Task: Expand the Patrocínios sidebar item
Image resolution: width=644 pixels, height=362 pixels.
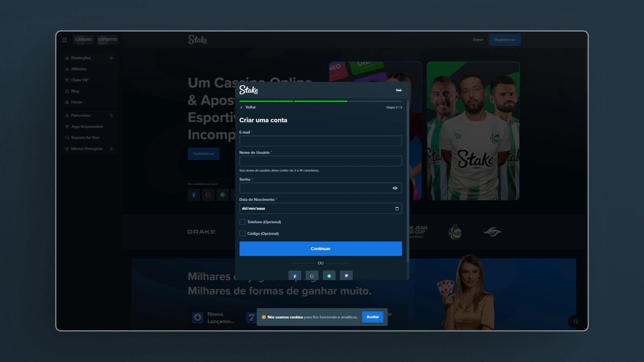Action: 112,115
